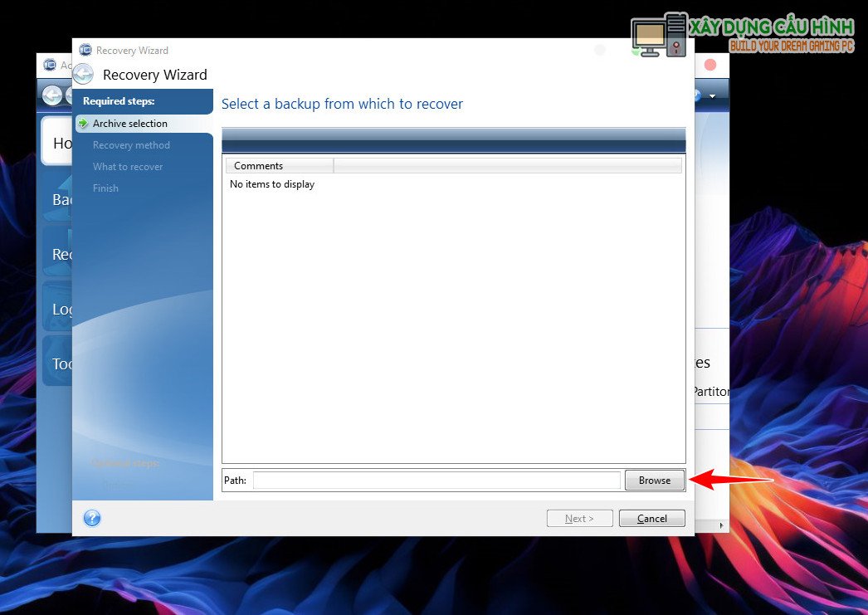868x615 pixels.
Task: Go to the What to recover step
Action: [128, 167]
